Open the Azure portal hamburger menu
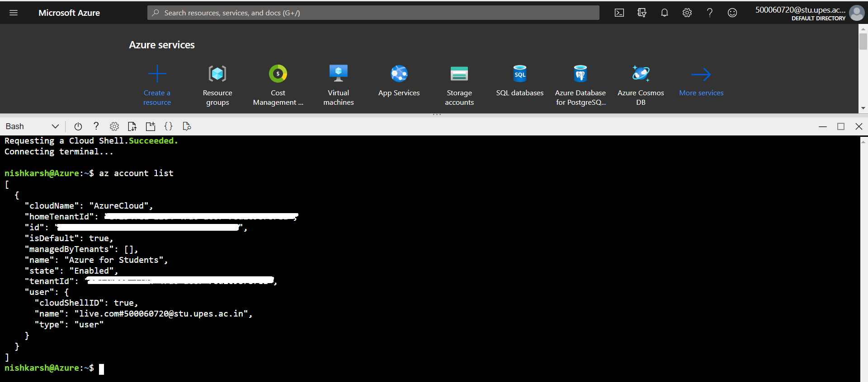 [14, 13]
